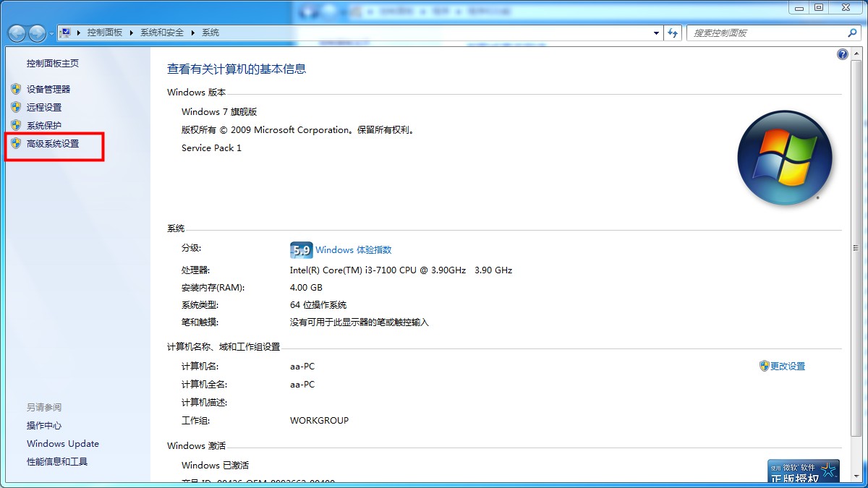The image size is (868, 488).
Task: Select 系统和安全 in the breadcrumb path
Action: click(162, 33)
